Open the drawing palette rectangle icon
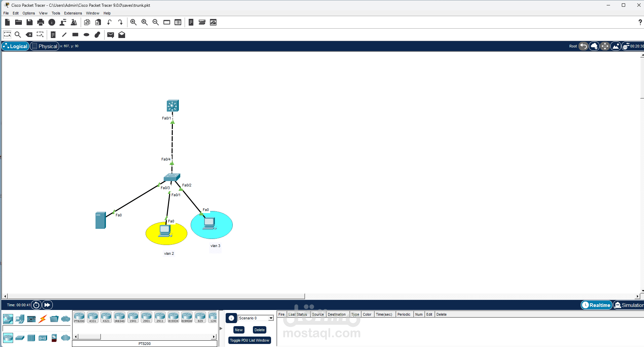644x347 pixels. [x=167, y=22]
